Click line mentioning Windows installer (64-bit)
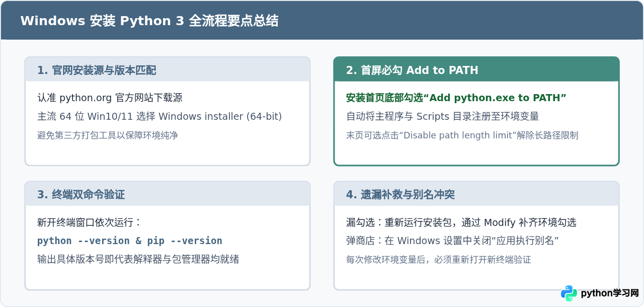Screen dimensions: 644x307 [x=159, y=116]
